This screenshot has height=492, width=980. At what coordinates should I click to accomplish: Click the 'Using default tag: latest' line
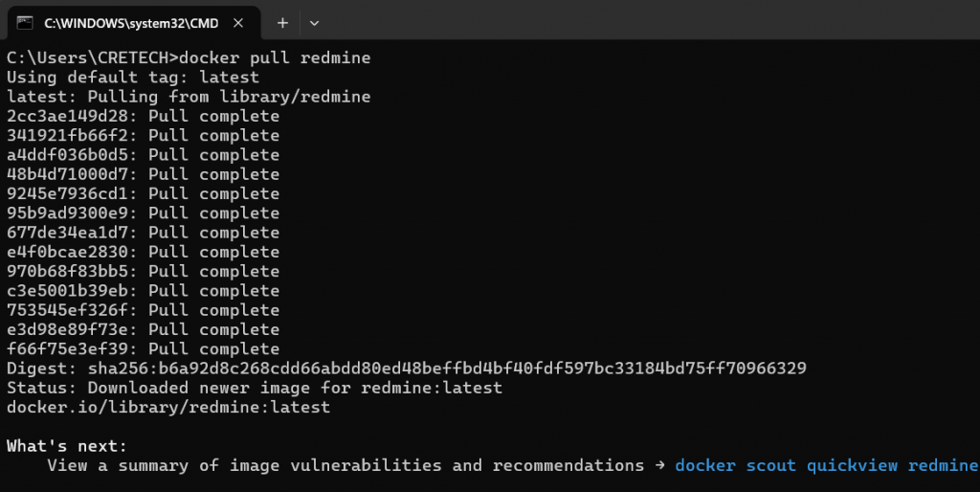coord(132,78)
